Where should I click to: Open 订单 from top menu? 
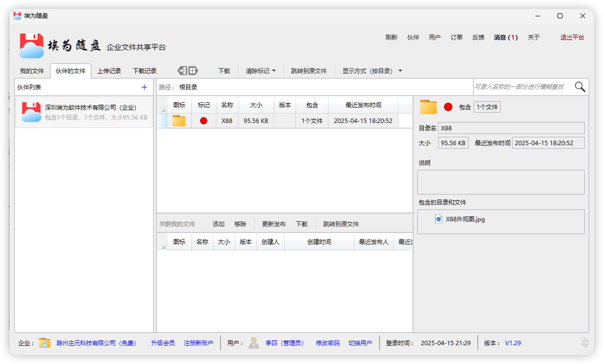click(x=456, y=37)
